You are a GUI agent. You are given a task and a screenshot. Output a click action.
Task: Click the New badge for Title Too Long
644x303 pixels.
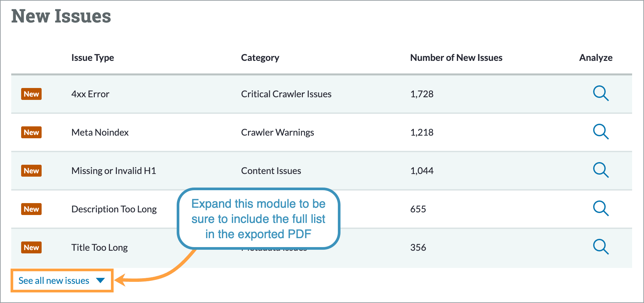(31, 247)
